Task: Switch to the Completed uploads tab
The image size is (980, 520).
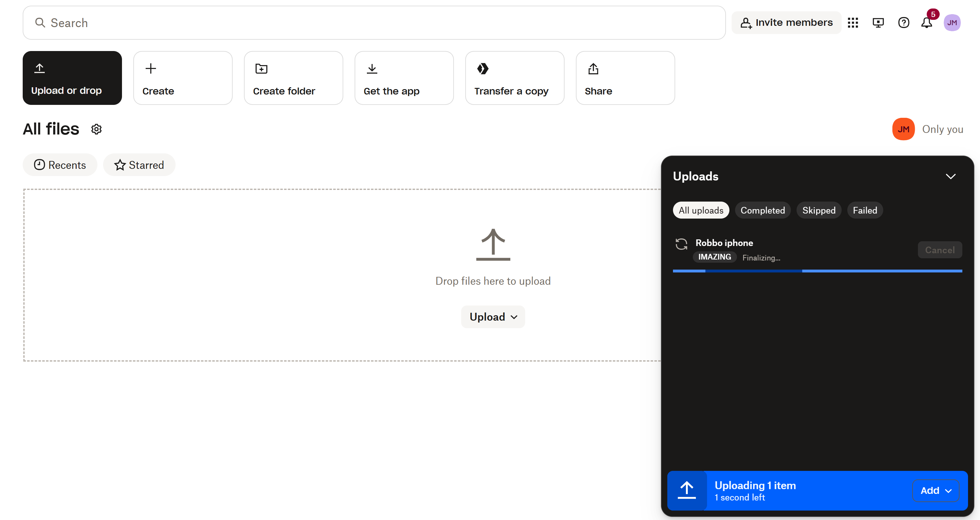Action: (x=763, y=210)
